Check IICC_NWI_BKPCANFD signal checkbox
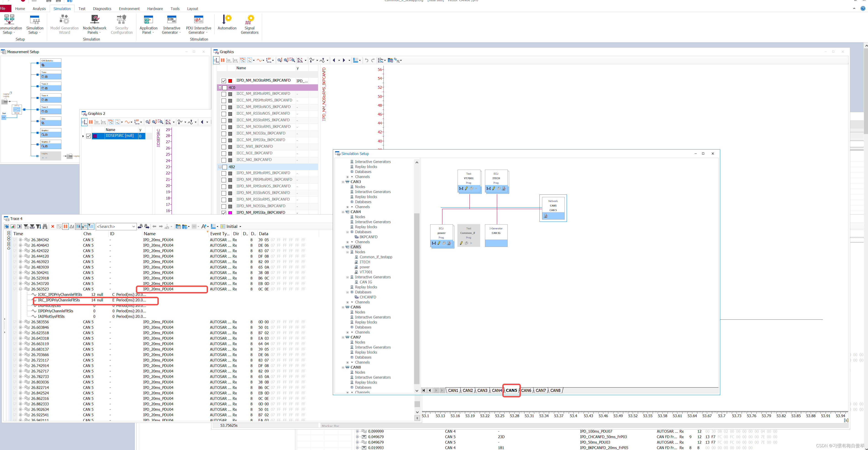Viewport: 868px width, 450px height. 224,147
